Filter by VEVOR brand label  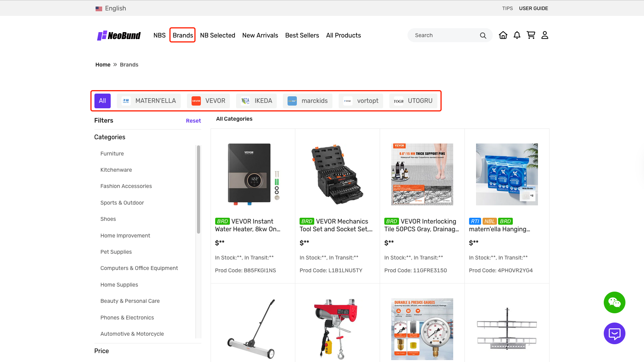[215, 101]
